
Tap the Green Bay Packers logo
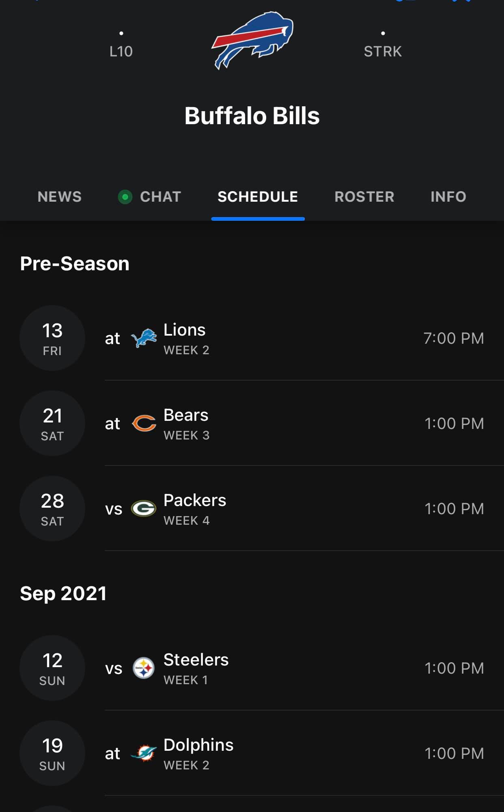point(144,508)
